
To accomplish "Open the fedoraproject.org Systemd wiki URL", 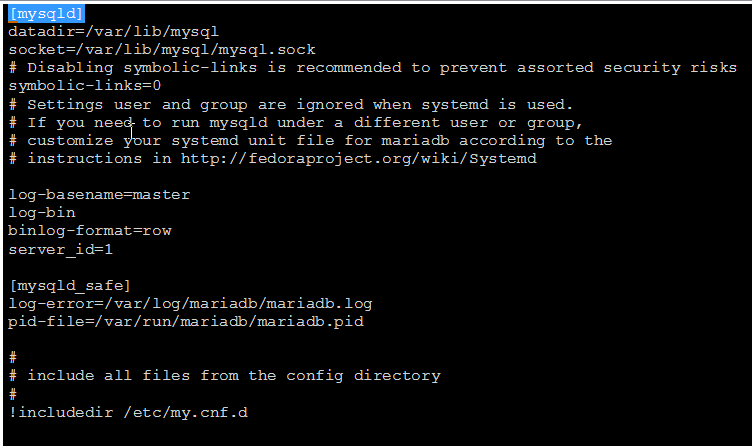I will [x=358, y=158].
